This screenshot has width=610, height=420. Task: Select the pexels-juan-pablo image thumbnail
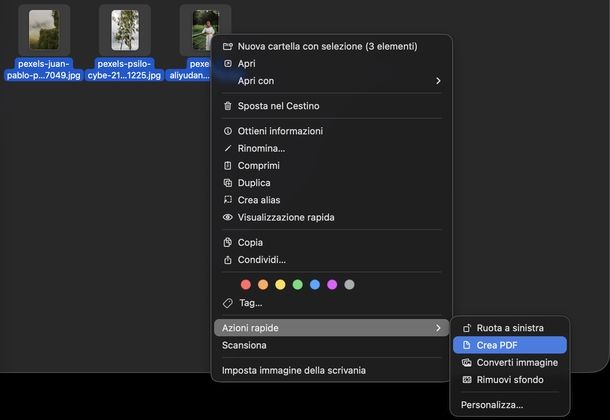pyautogui.click(x=44, y=30)
